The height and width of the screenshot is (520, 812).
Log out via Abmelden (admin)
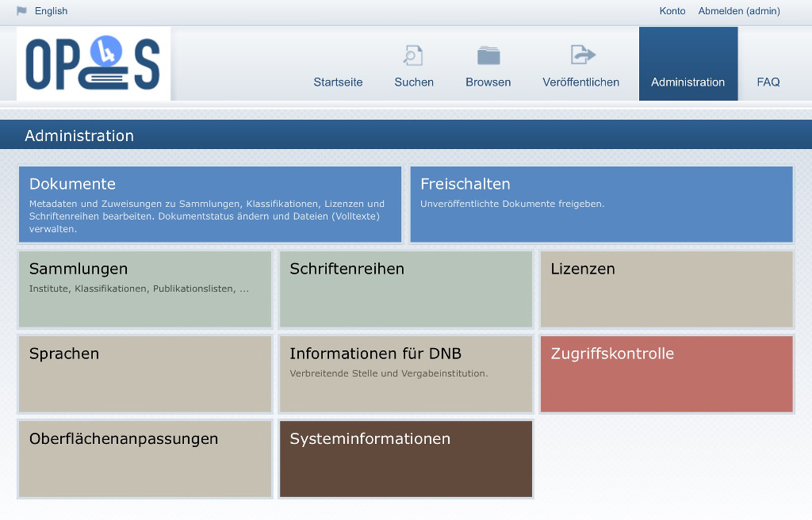[739, 11]
